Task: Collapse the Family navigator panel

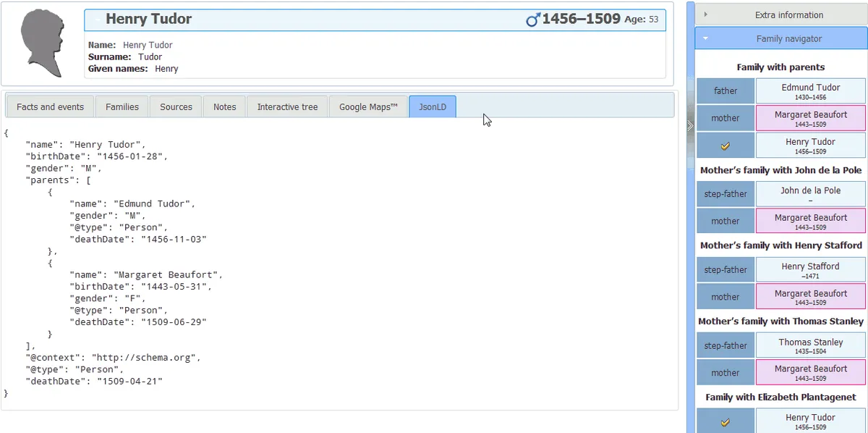Action: pyautogui.click(x=780, y=39)
